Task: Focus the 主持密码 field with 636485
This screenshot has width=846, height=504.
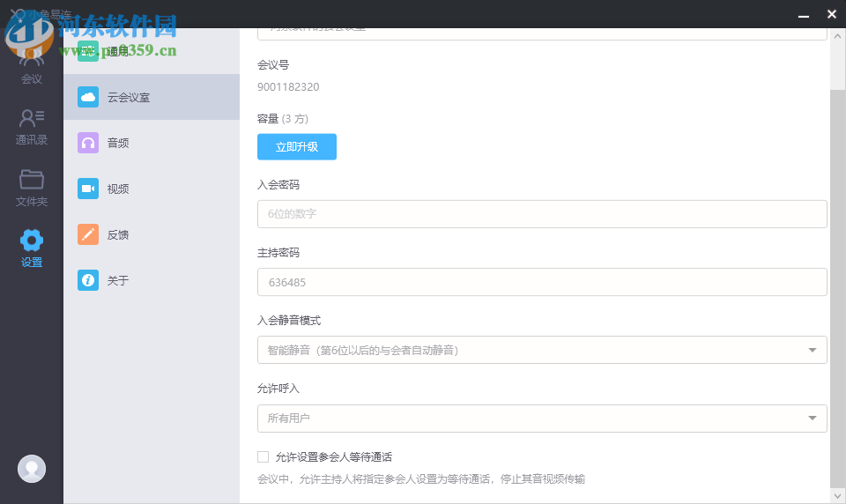Action: click(542, 282)
